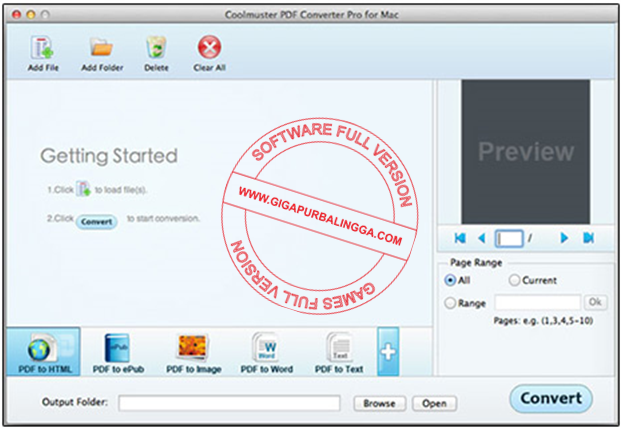Switch to PDF to Word conversion mode
Image resolution: width=621 pixels, height=428 pixels.
tap(267, 354)
